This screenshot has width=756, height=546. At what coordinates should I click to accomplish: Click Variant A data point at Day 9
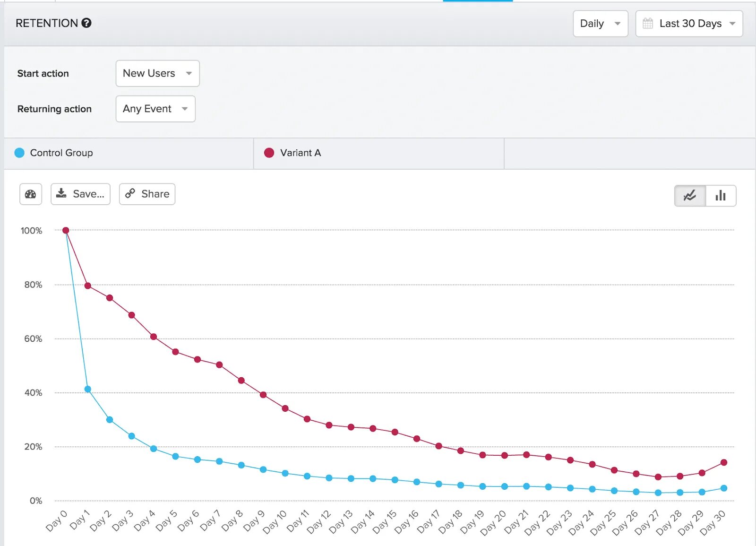[x=263, y=395]
